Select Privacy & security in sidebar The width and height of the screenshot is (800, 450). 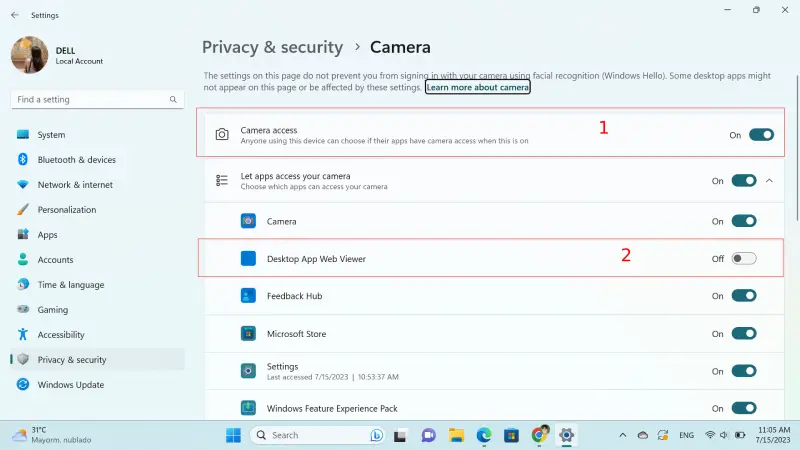(x=97, y=360)
